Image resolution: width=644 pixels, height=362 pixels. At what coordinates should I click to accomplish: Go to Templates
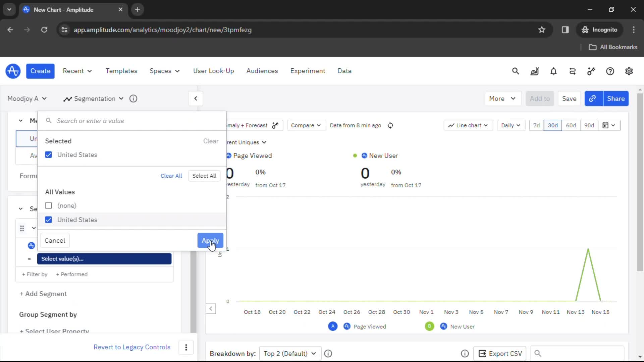(121, 71)
